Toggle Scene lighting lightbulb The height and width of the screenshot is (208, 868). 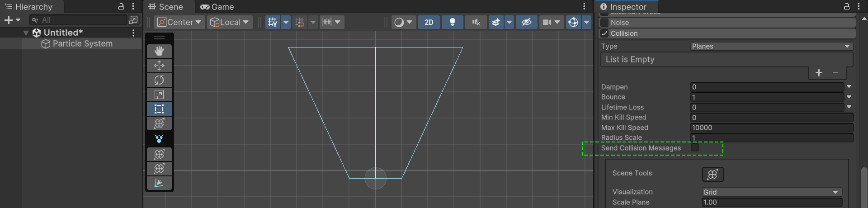tap(453, 22)
